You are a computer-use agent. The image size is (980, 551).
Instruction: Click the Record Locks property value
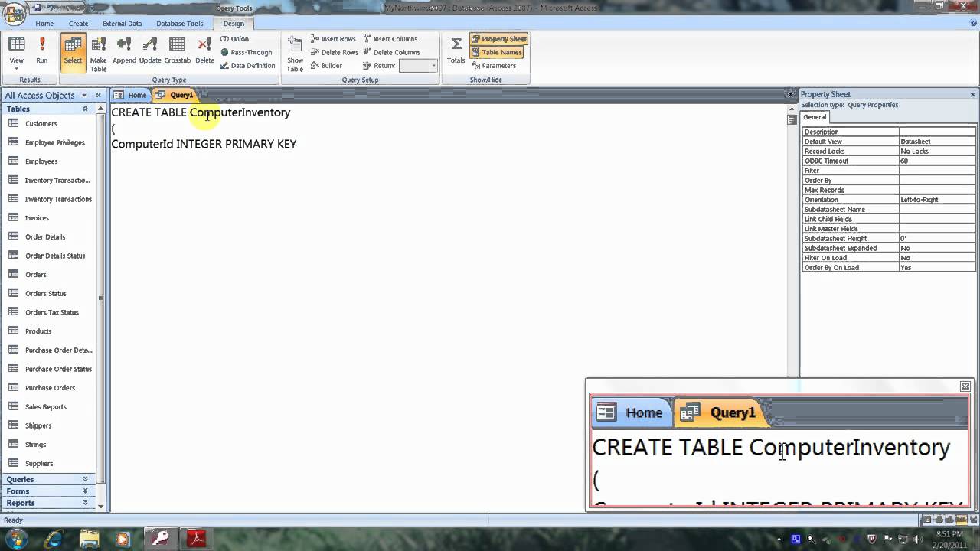coord(937,152)
